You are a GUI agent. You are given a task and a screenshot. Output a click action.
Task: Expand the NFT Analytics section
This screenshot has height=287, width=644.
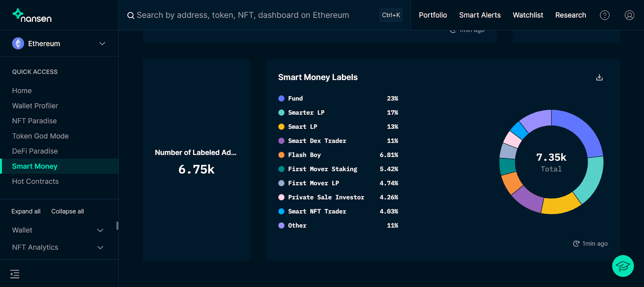click(x=100, y=247)
